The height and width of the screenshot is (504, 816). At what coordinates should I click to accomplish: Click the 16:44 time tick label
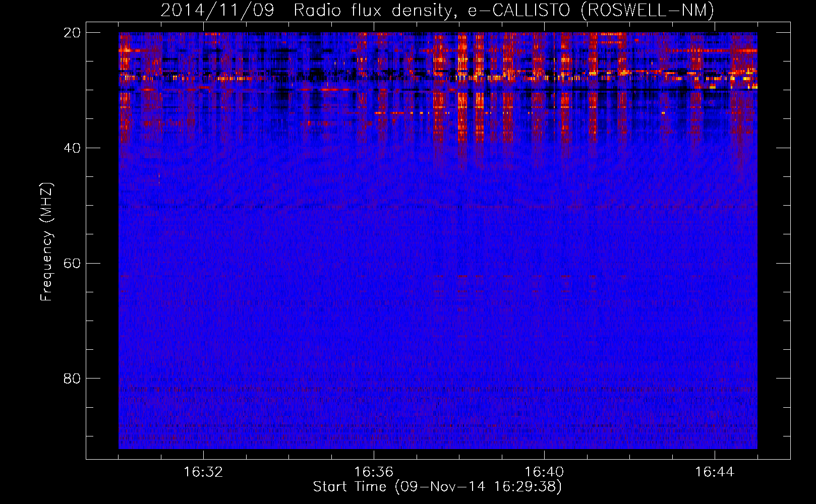[x=715, y=472]
